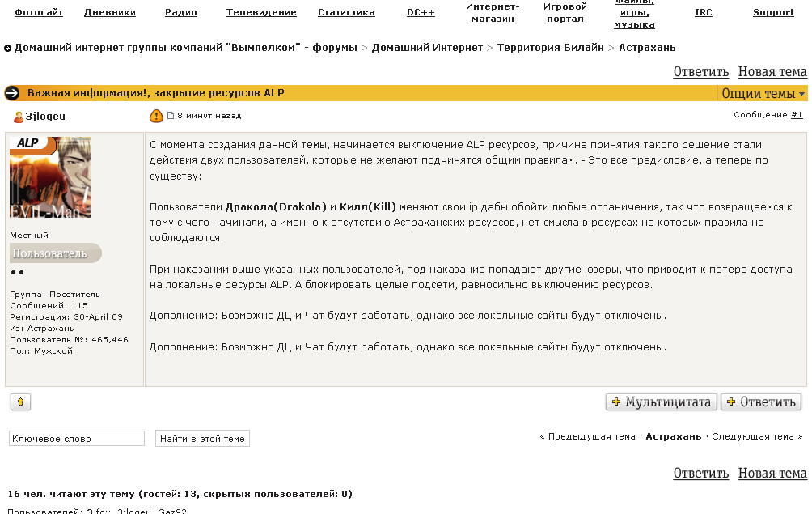Click the small post page icon
The width and height of the screenshot is (812, 514).
(x=171, y=115)
